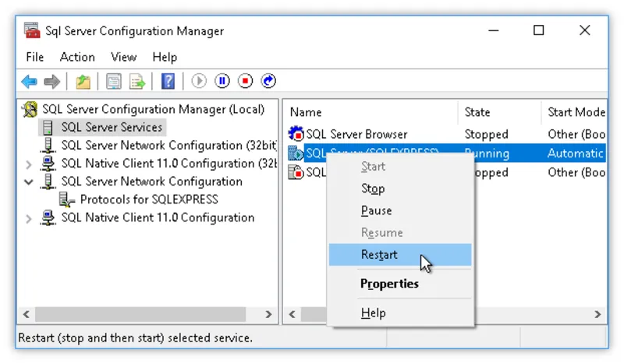This screenshot has width=624, height=364.
Task: Click the SQL Server Services tree icon
Action: [x=48, y=127]
